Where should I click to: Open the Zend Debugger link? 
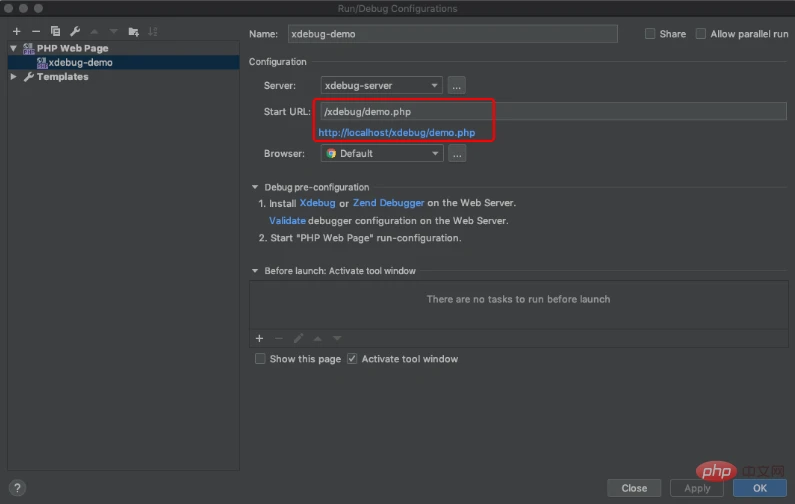point(388,203)
